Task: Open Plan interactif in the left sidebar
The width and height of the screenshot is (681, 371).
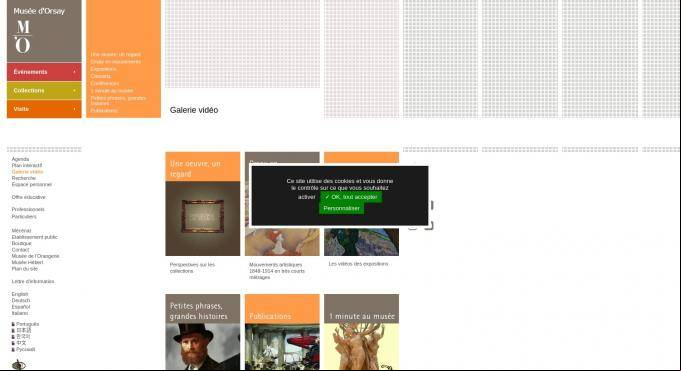Action: click(27, 166)
